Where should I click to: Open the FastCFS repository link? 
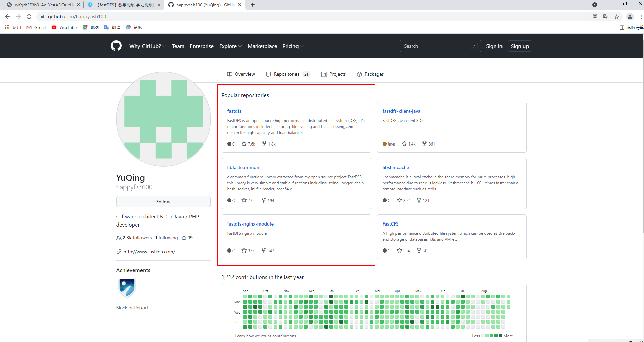point(390,224)
